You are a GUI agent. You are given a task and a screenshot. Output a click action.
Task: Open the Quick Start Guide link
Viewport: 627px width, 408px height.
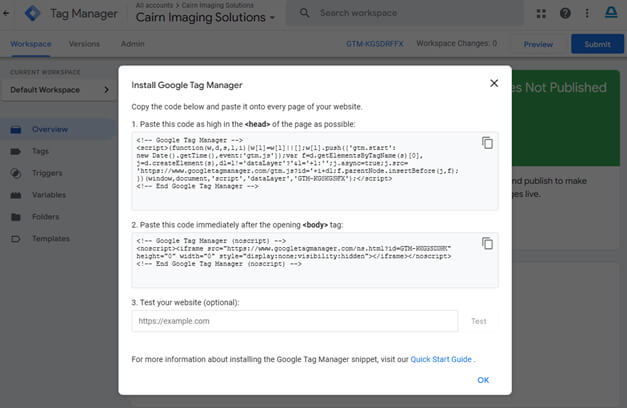(441, 359)
